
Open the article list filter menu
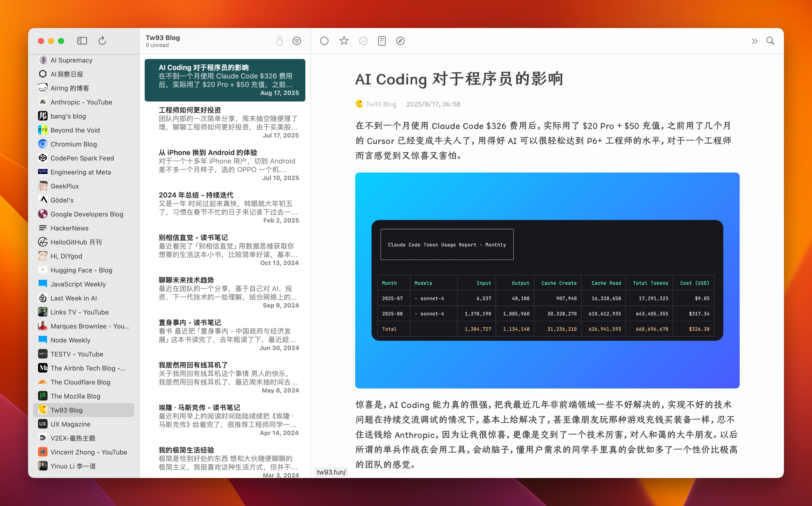click(297, 41)
